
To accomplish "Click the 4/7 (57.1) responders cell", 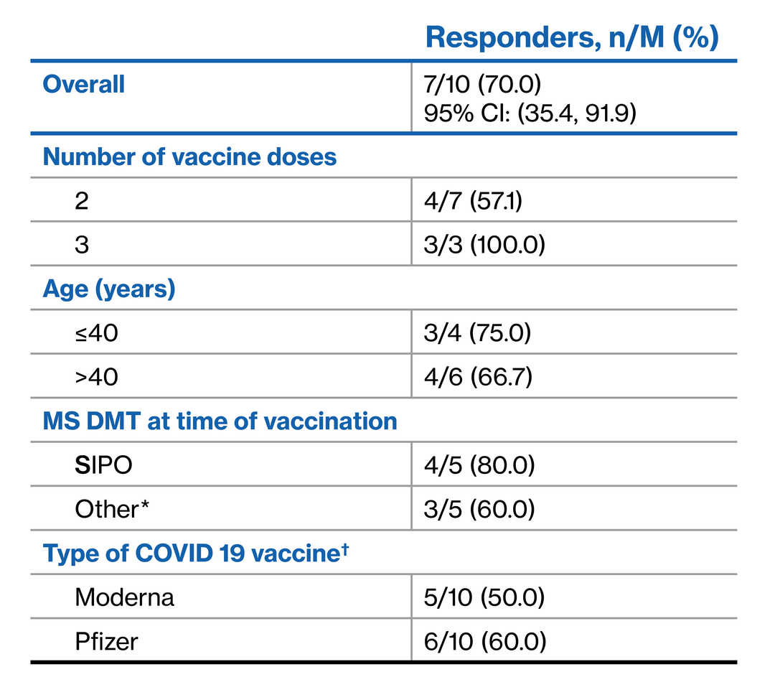I will point(473,201).
